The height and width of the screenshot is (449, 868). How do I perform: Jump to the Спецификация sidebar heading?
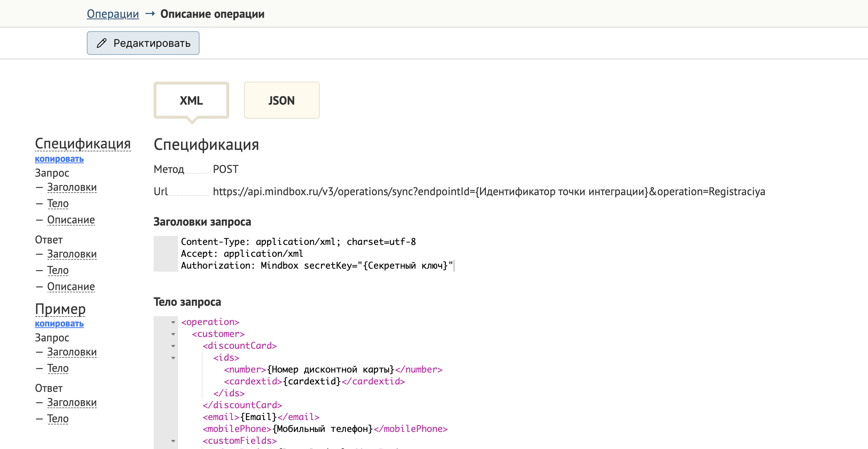(83, 143)
